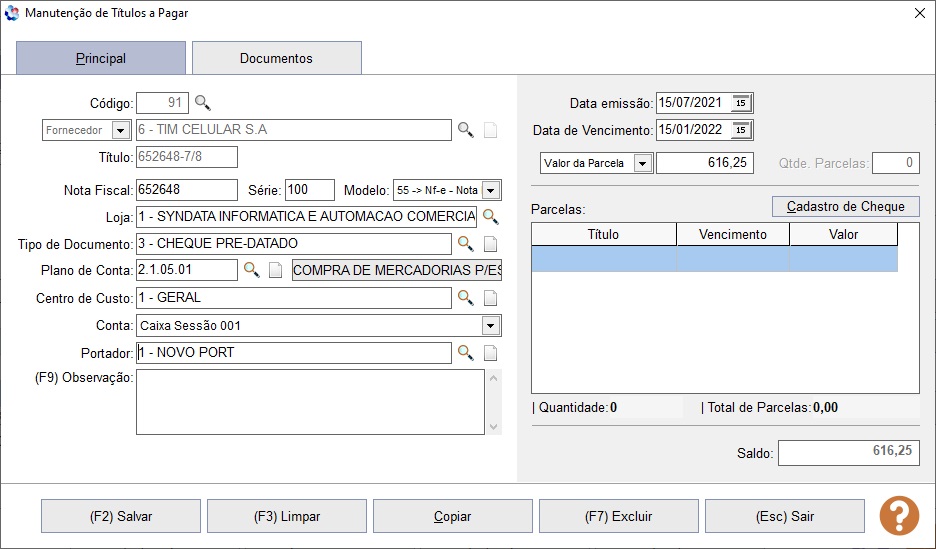
Task: Expand the Fornecedor type dropdown
Action: [x=121, y=130]
